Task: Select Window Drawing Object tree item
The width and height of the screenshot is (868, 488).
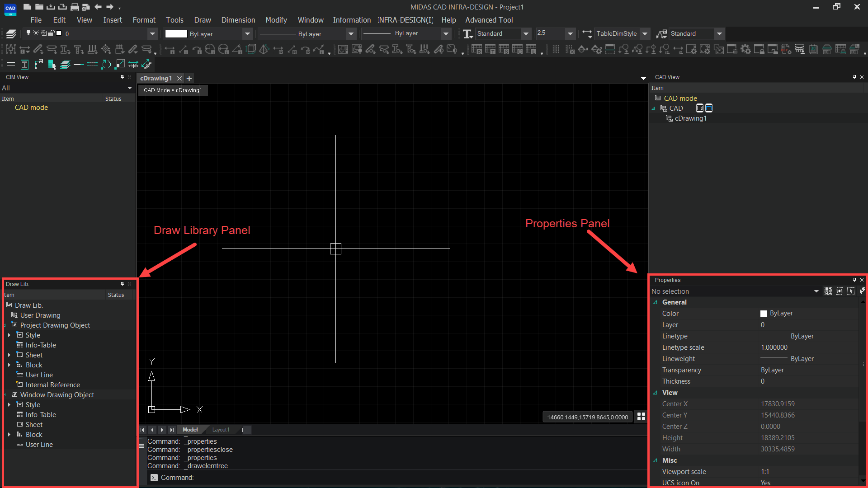Action: [57, 395]
